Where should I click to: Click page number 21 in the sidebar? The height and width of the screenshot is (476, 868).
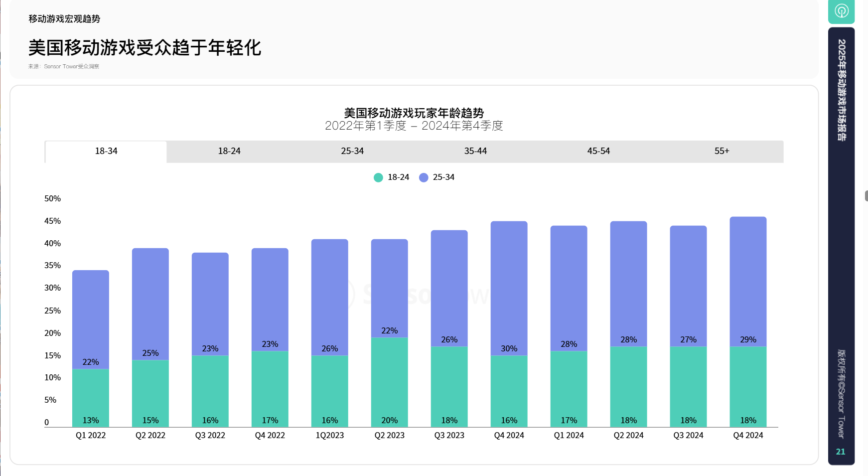tap(841, 452)
